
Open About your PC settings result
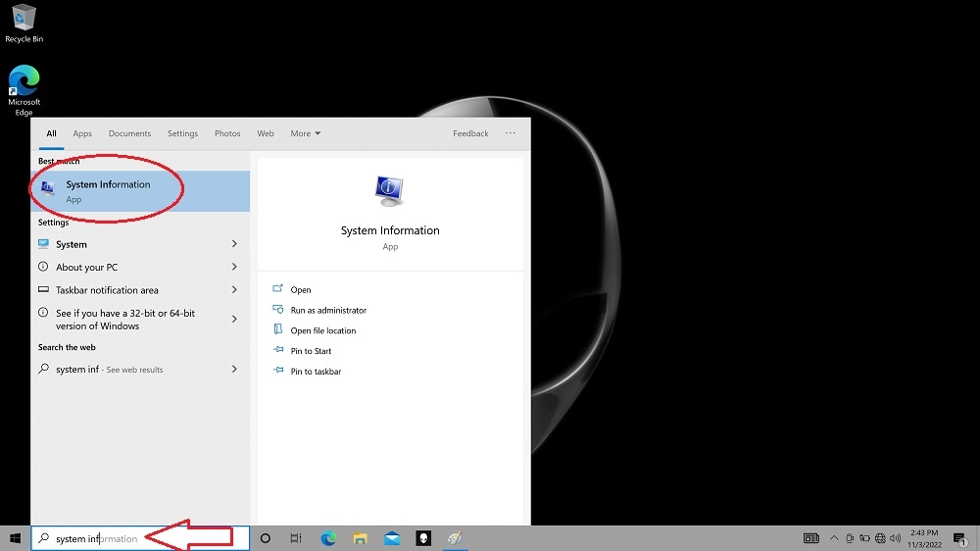coord(140,267)
